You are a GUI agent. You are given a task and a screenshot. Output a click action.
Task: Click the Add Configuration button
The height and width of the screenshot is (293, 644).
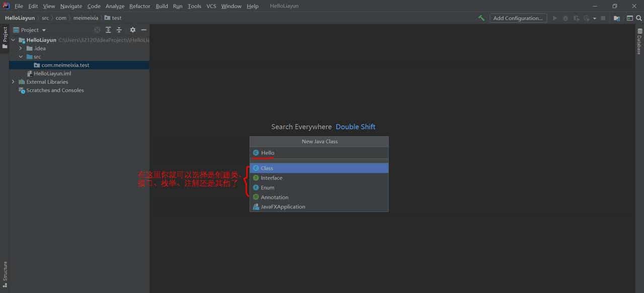[x=518, y=18]
